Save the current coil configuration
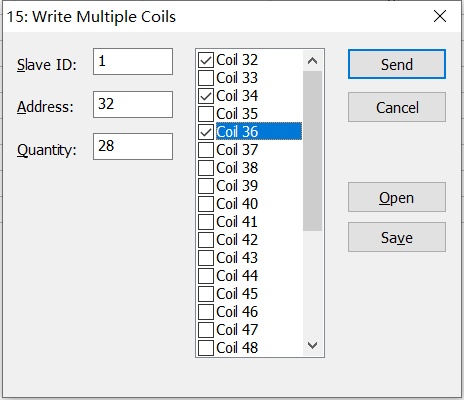 coord(397,237)
